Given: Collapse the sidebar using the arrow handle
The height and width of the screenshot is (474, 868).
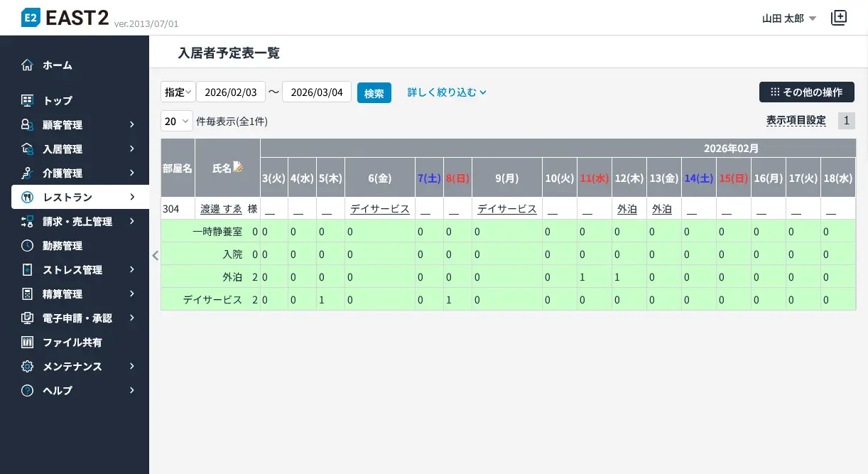Looking at the screenshot, I should (155, 256).
